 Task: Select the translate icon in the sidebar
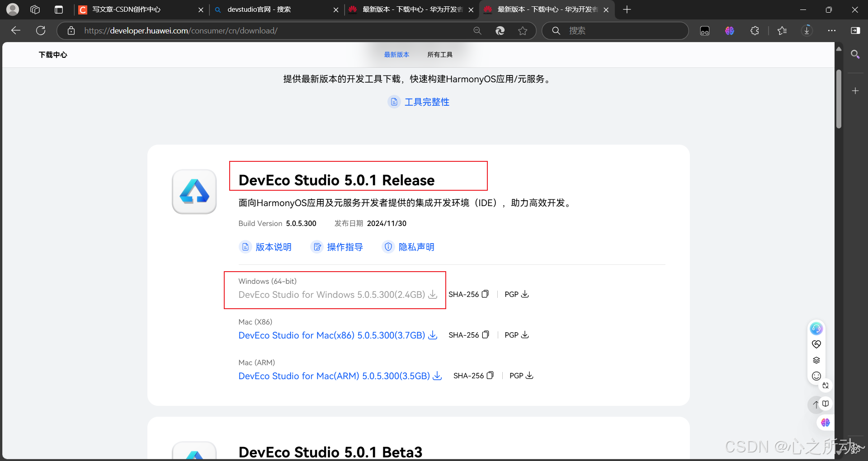(x=826, y=386)
